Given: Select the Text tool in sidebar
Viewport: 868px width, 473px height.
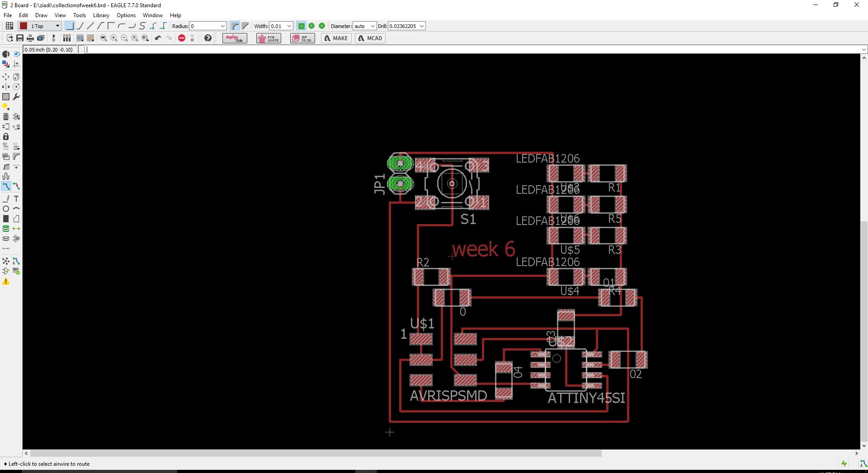Looking at the screenshot, I should click(x=16, y=199).
